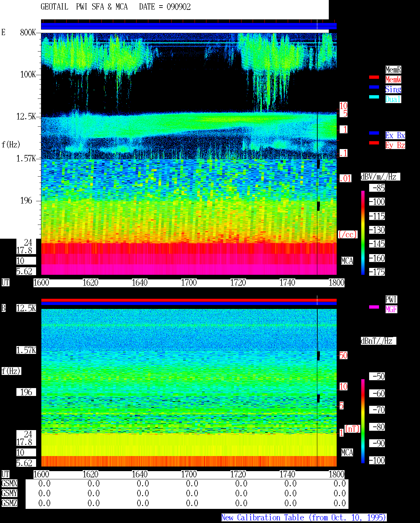Click the E panel blue mode bar
Viewport: 420px width, 523px height.
pyautogui.click(x=189, y=26)
